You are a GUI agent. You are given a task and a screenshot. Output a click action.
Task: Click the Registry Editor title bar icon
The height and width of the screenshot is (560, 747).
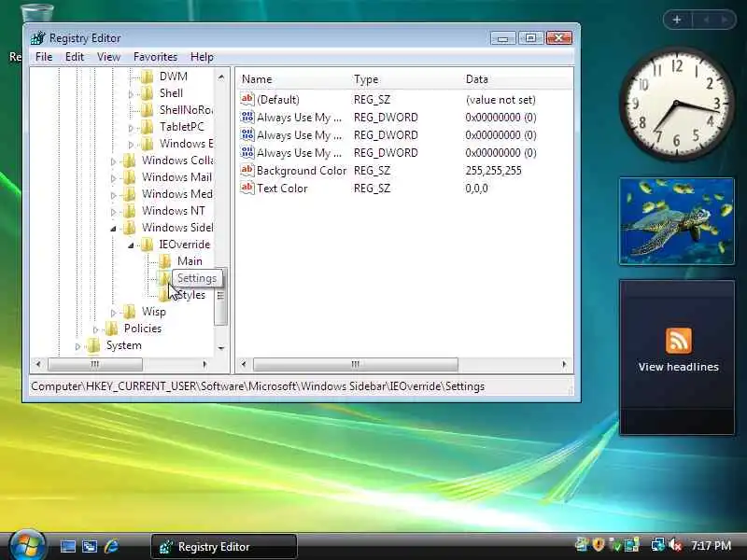click(x=37, y=37)
